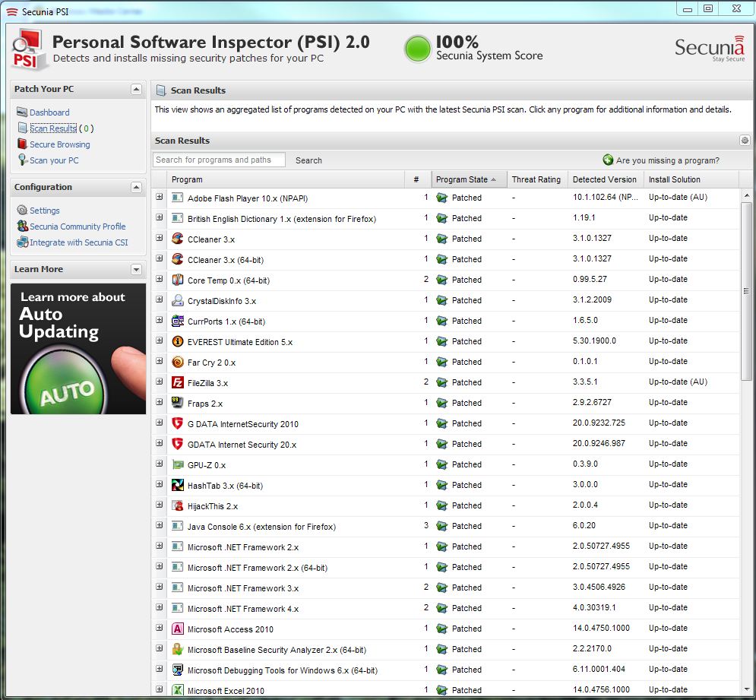The width and height of the screenshot is (756, 700).
Task: Click the CurrPorts program icon
Action: (178, 320)
